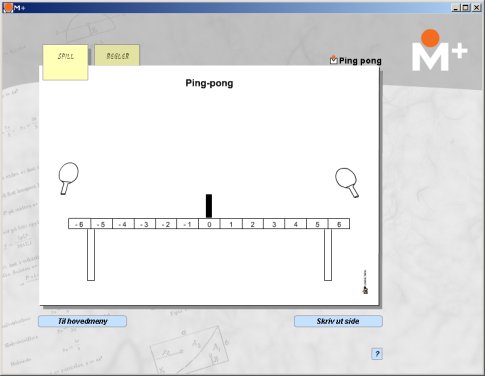Select table cell labeled 3
Screen dimensions: 485x376
[274, 224]
